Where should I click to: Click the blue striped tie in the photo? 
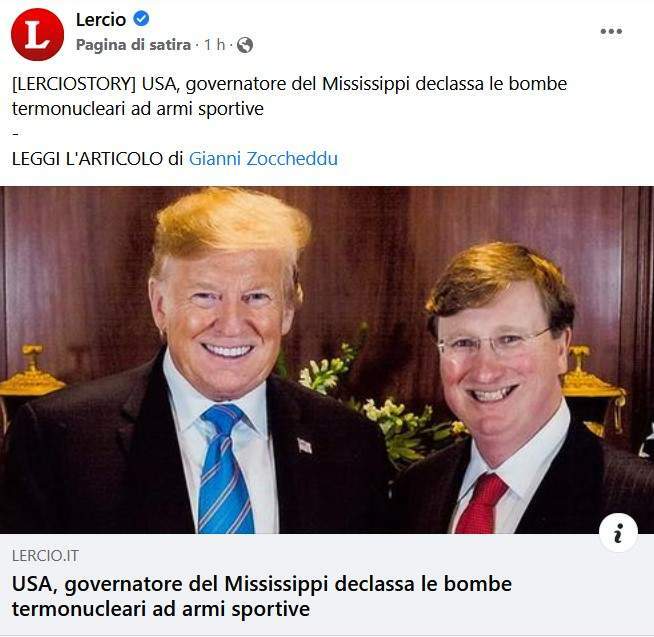click(224, 468)
